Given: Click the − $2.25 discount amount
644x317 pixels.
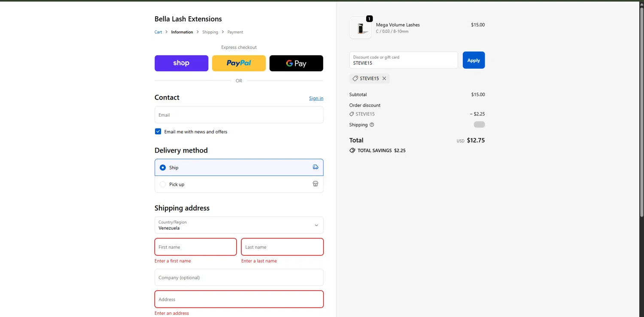Looking at the screenshot, I should (477, 114).
